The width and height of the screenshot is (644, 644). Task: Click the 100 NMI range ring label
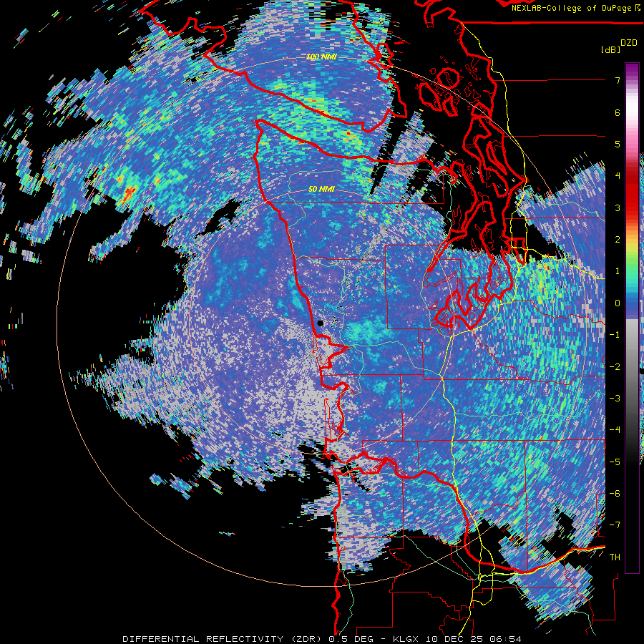pyautogui.click(x=321, y=57)
